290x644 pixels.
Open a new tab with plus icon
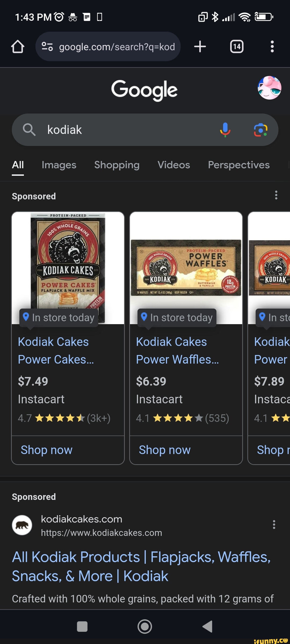click(x=200, y=47)
